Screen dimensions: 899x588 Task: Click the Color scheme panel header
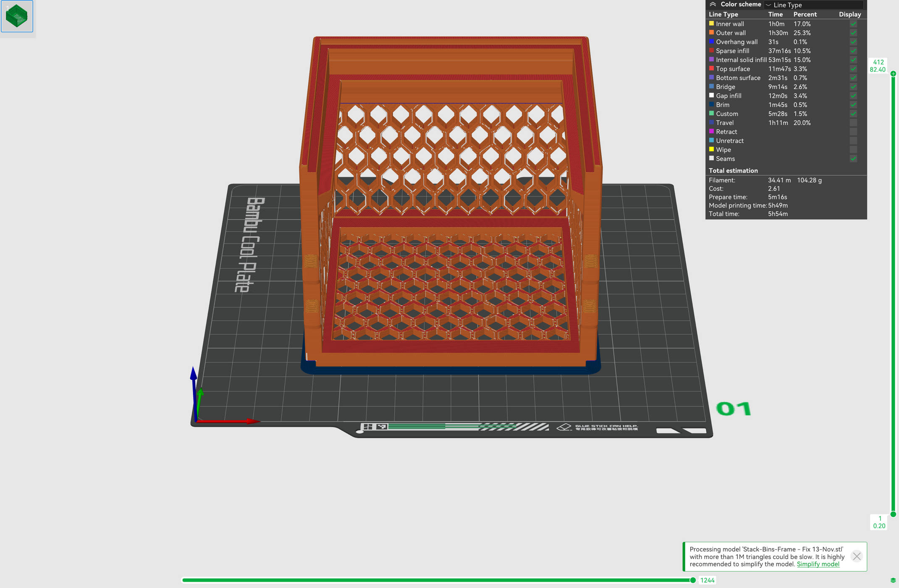741,4
